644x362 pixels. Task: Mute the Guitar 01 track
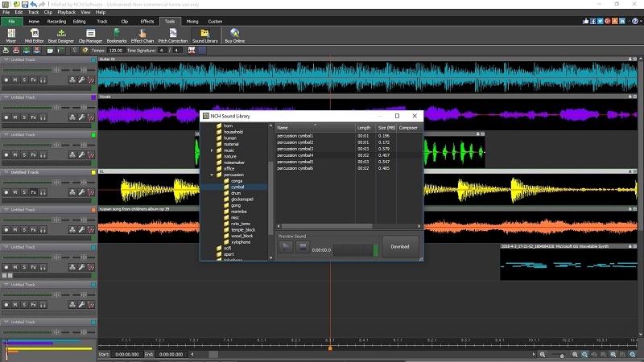point(15,80)
